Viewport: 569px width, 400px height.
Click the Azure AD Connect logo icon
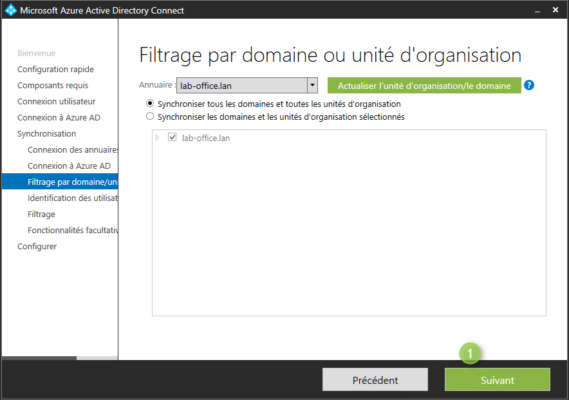tap(11, 10)
